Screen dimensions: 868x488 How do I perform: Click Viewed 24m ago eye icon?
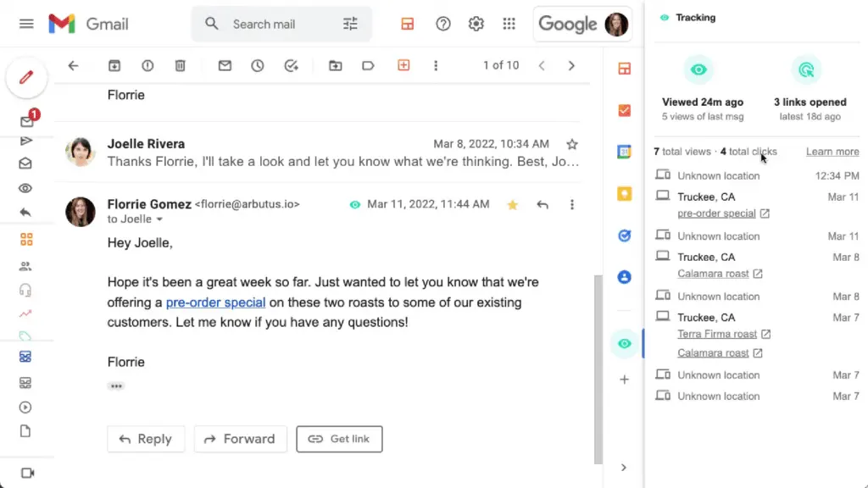[x=698, y=69]
